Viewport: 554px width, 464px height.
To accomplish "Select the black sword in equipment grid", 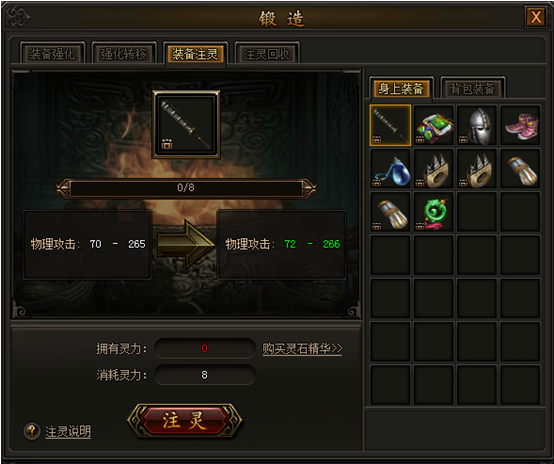I will coord(390,125).
